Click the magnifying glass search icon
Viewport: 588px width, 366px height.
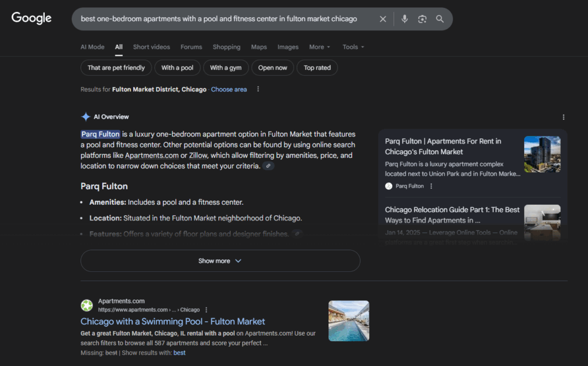click(440, 19)
